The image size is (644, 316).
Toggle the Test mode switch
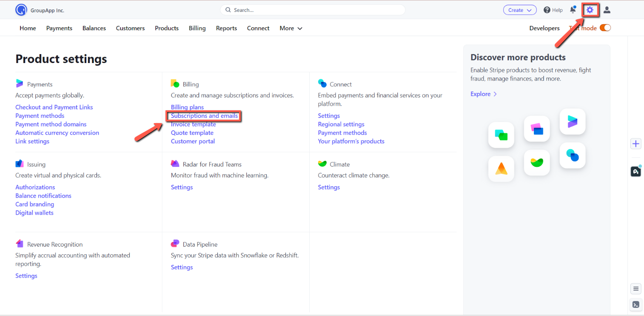[605, 28]
